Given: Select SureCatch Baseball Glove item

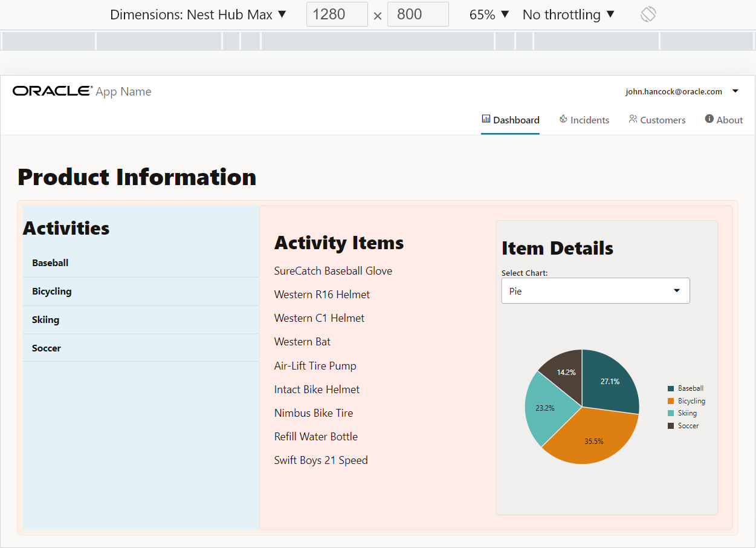Looking at the screenshot, I should pos(333,271).
